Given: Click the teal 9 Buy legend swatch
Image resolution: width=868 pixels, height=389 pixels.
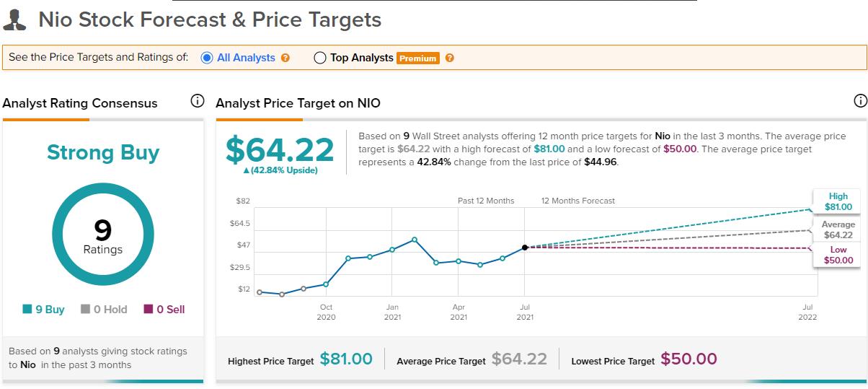Looking at the screenshot, I should (27, 310).
